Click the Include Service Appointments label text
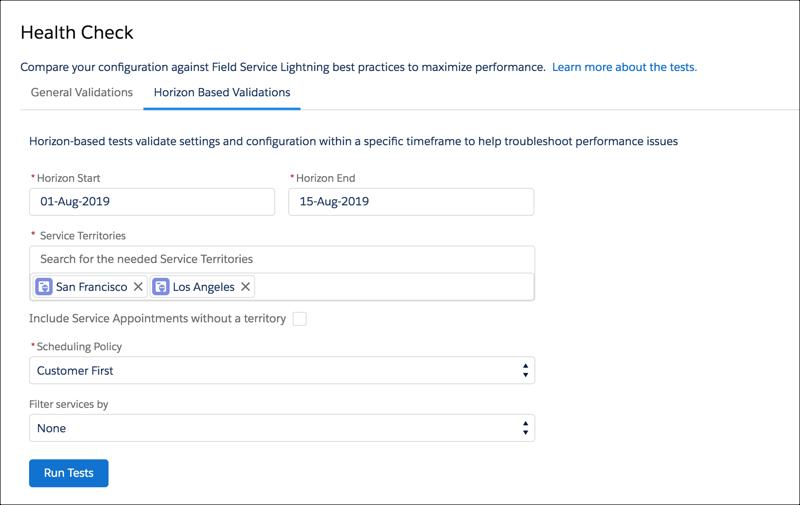This screenshot has width=800, height=505. pos(157,319)
